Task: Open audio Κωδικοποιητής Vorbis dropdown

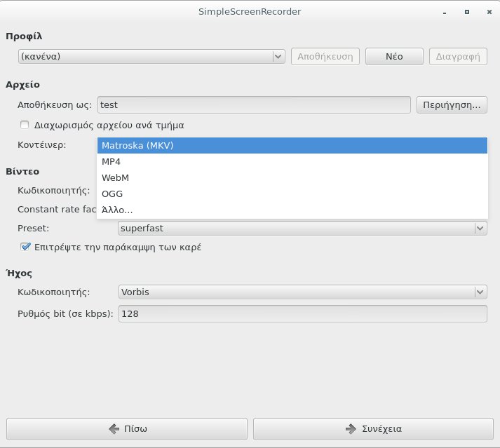Action: pyautogui.click(x=302, y=292)
